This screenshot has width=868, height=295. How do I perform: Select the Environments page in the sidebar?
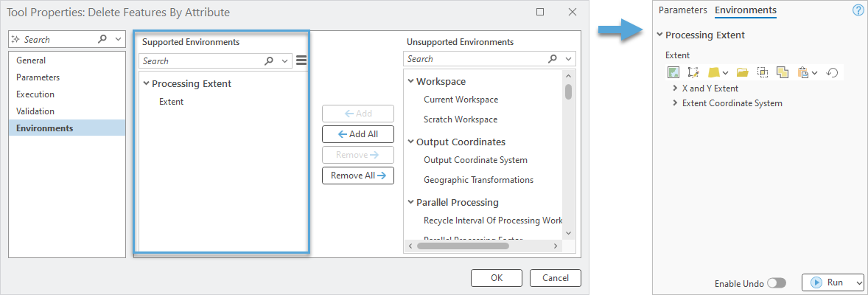point(67,128)
